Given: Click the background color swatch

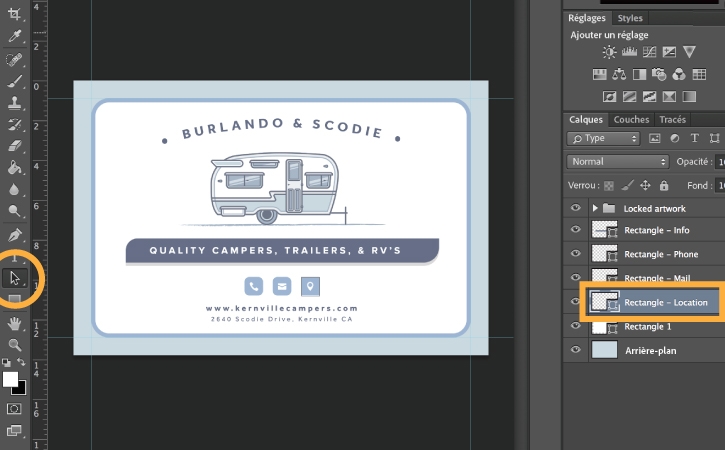Looking at the screenshot, I should click(x=20, y=388).
